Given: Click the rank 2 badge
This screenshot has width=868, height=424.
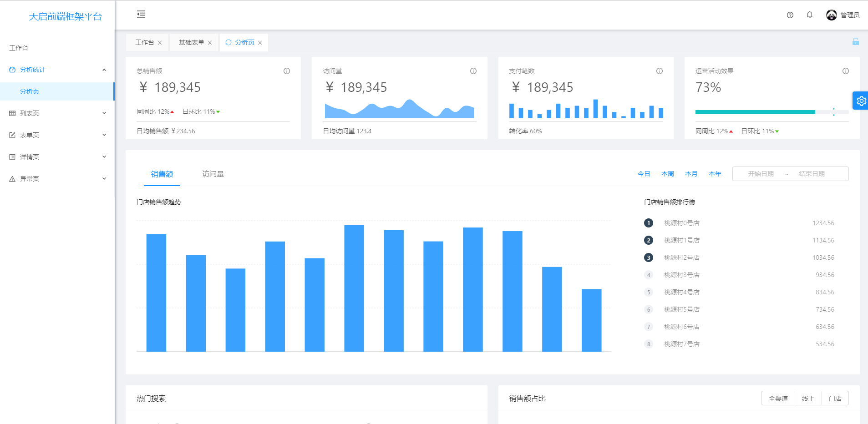Looking at the screenshot, I should (x=649, y=240).
